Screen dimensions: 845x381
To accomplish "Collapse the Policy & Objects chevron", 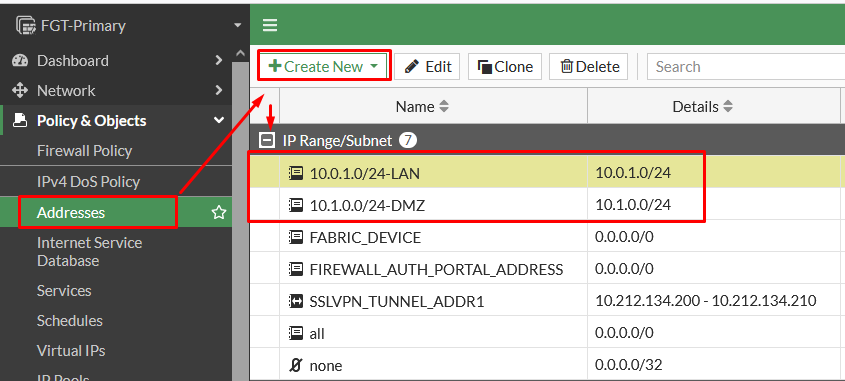I will point(218,121).
